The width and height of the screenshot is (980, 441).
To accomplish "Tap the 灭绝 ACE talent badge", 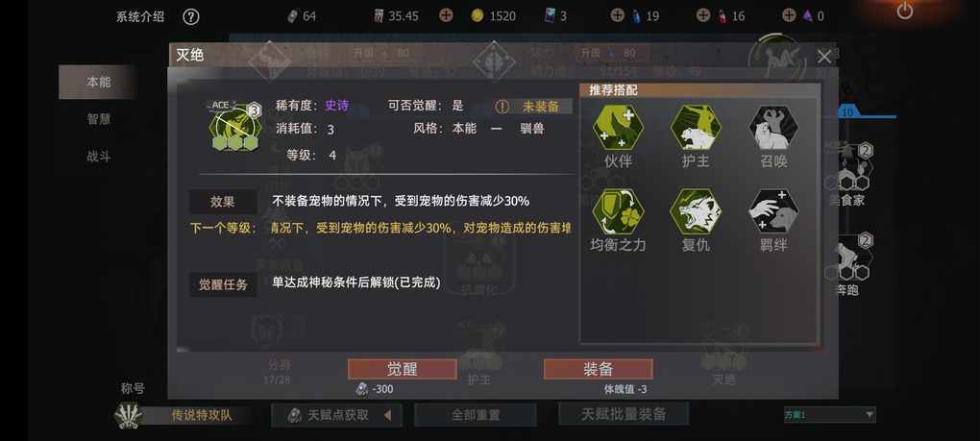I will coord(235,127).
